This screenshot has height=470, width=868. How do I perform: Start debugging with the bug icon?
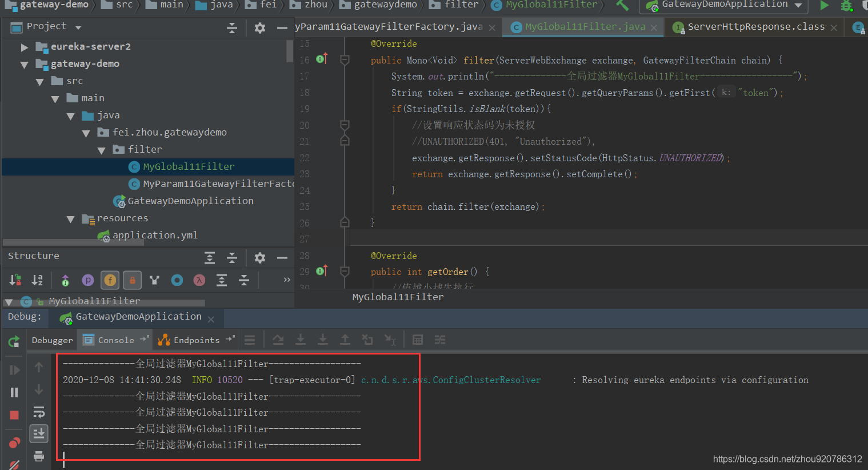coord(846,6)
